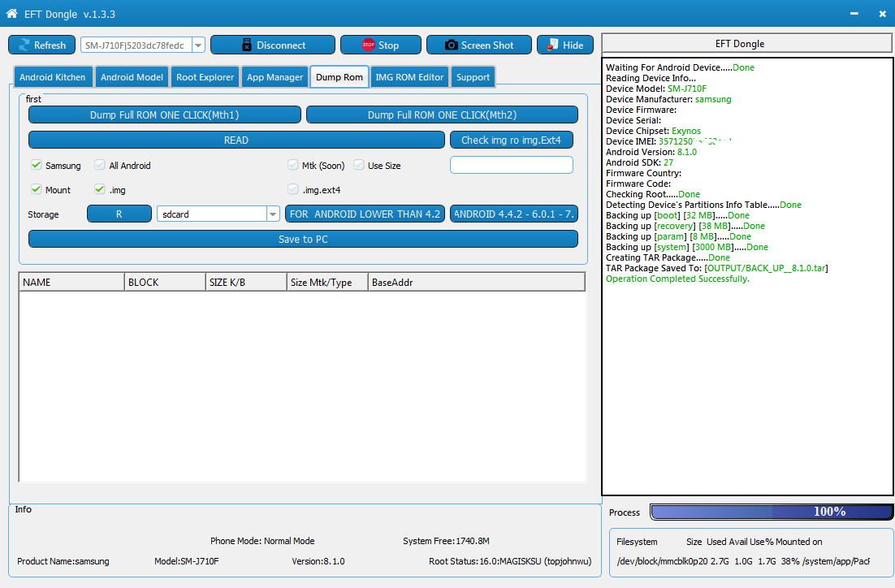Select the Dump Rom tab
Viewport: 895px width, 588px height.
coord(339,77)
